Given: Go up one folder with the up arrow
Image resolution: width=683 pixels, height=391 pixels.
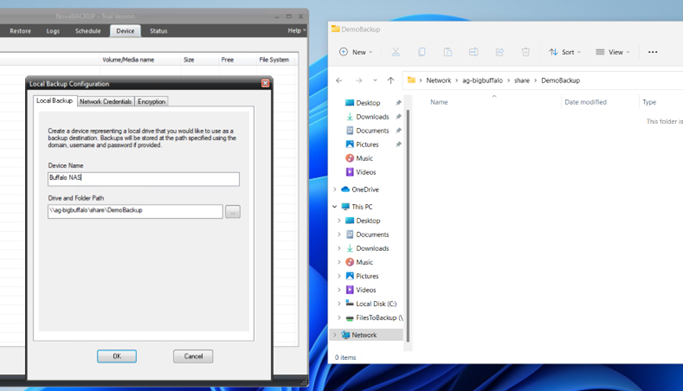Looking at the screenshot, I should click(x=391, y=80).
